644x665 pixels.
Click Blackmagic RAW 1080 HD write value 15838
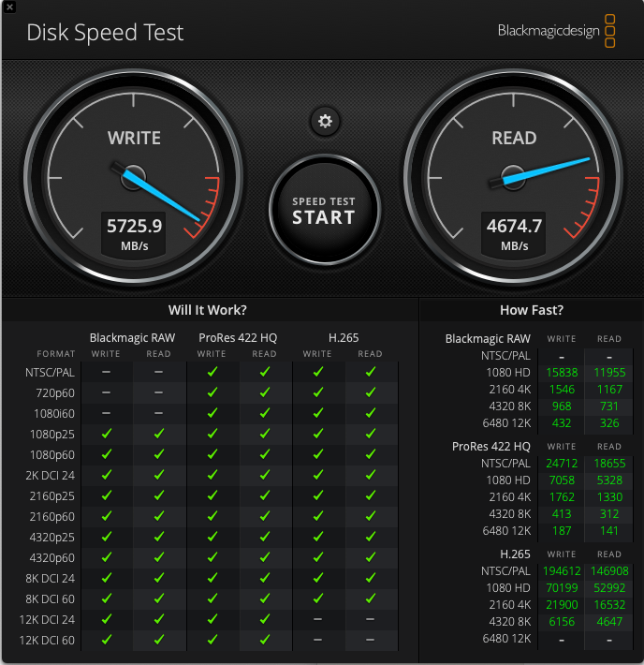tap(562, 373)
